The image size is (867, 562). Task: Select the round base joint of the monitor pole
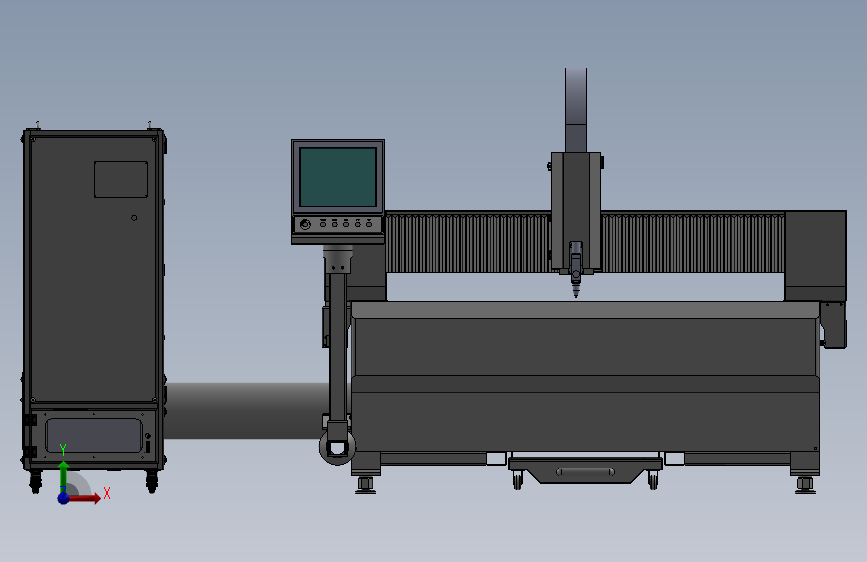(x=337, y=447)
